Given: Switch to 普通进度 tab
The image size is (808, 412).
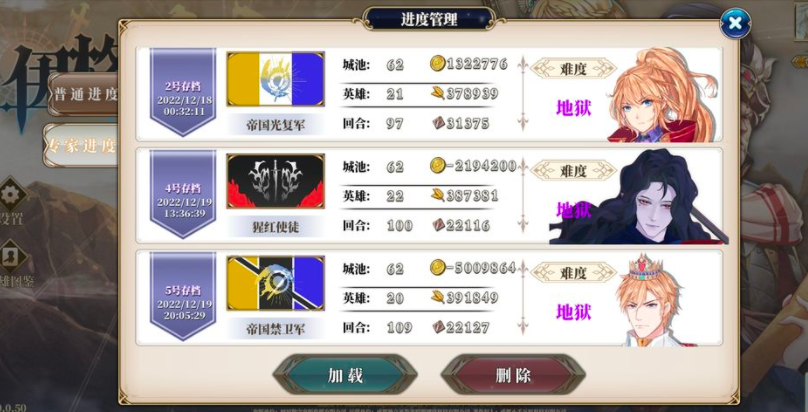Looking at the screenshot, I should point(83,94).
